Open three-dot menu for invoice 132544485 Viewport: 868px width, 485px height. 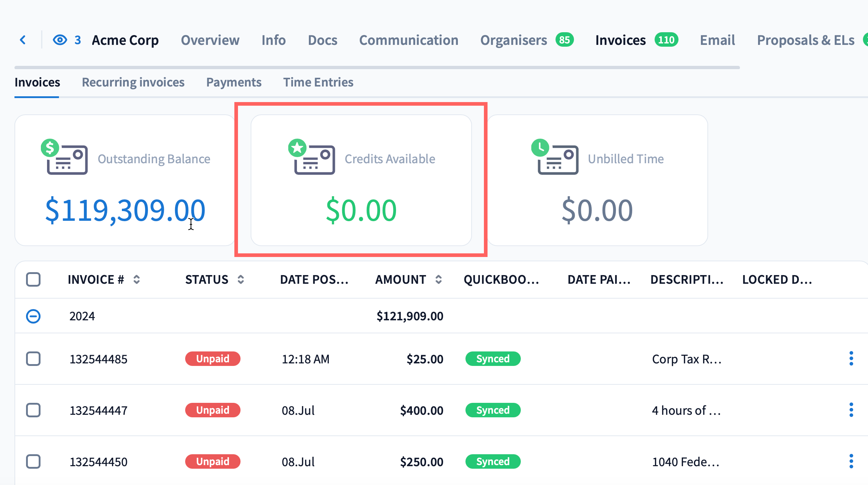point(851,359)
